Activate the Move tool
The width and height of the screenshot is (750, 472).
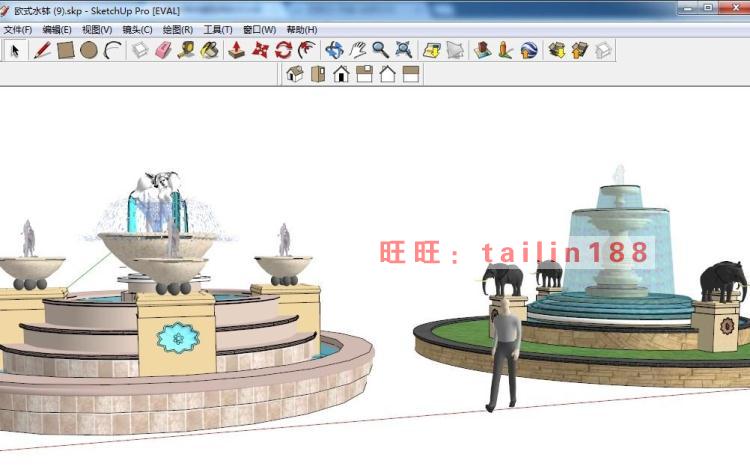260,50
